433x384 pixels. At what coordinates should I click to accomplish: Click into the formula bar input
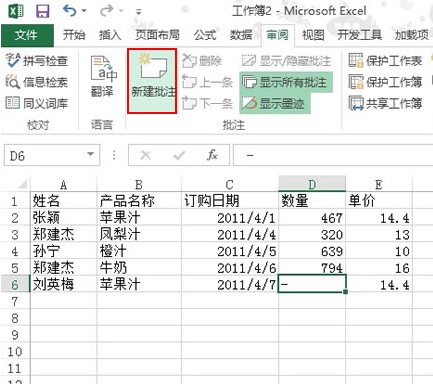pyautogui.click(x=333, y=155)
